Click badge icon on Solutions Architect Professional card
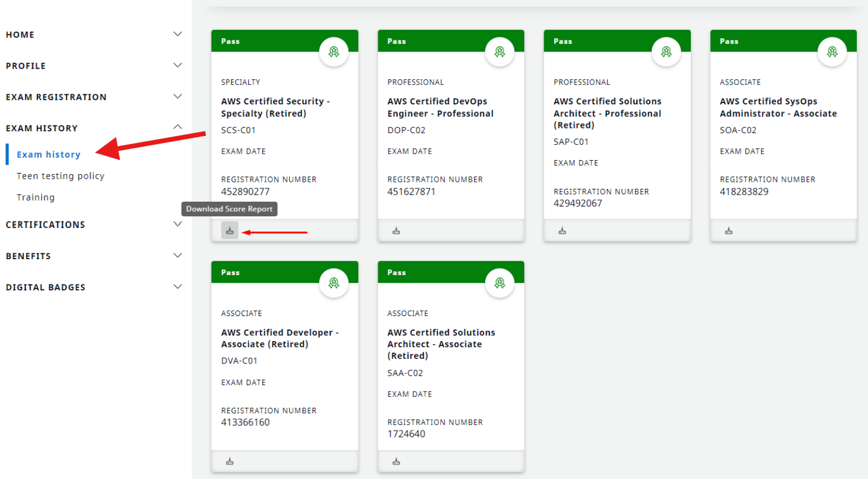This screenshot has width=868, height=479. (666, 52)
